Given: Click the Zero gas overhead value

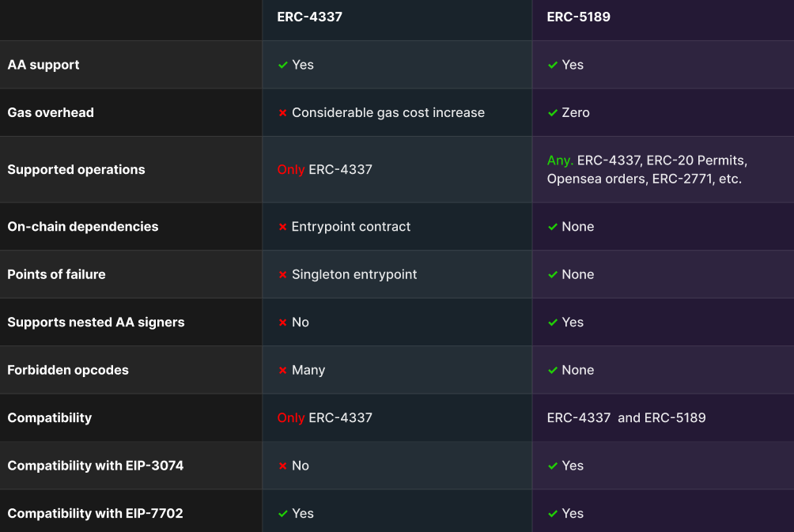Looking at the screenshot, I should [x=575, y=112].
